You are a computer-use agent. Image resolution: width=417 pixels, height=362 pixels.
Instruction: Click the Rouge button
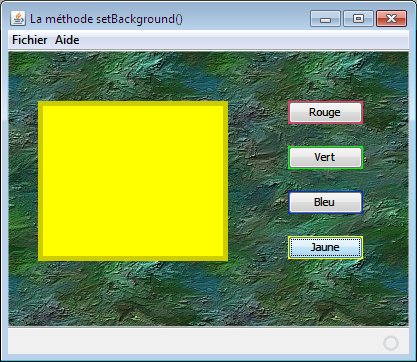[325, 112]
